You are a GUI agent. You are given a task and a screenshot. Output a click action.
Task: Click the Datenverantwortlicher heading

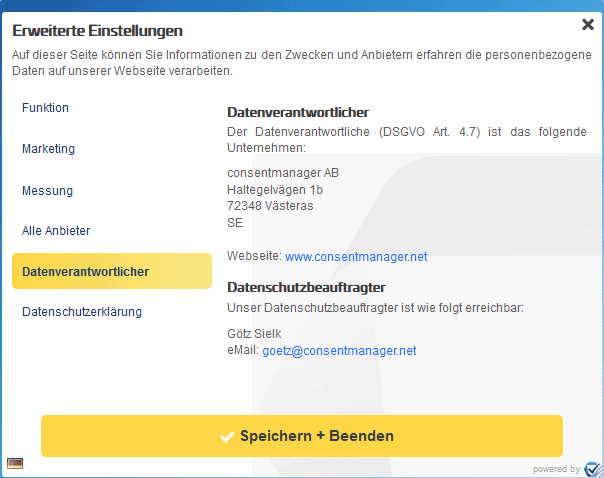pyautogui.click(x=298, y=112)
